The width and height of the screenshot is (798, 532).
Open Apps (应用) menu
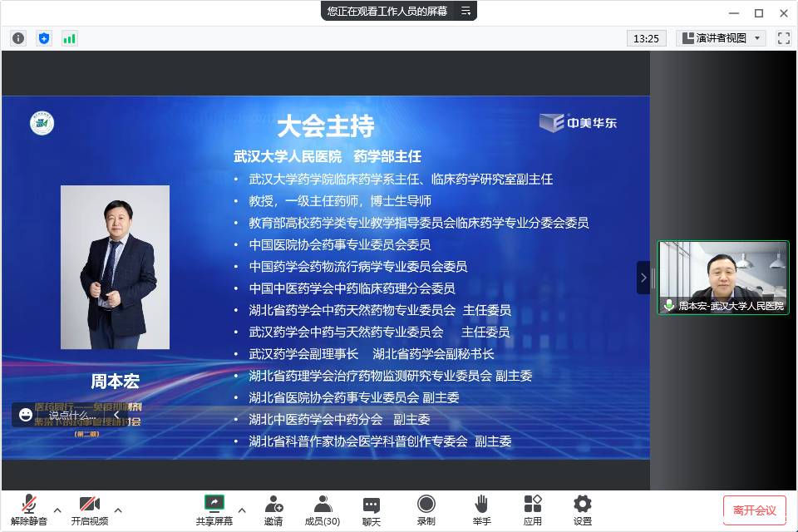coord(533,509)
